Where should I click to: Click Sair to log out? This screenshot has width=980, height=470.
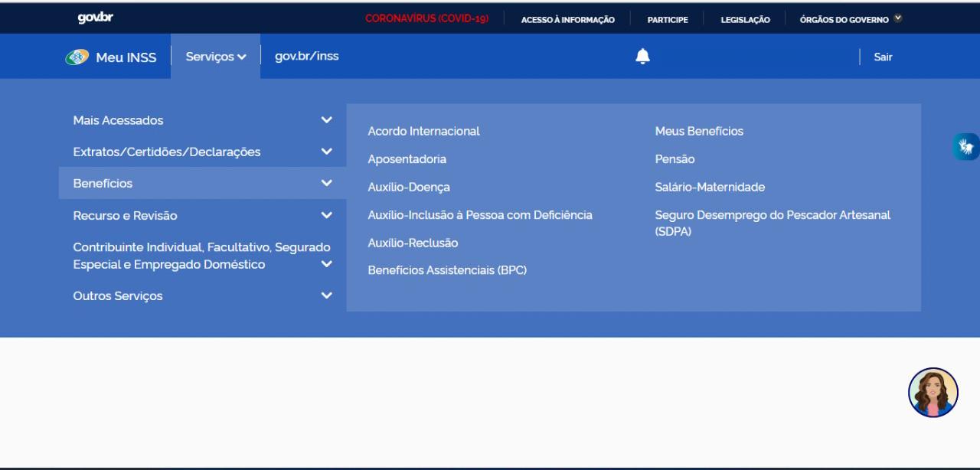point(883,57)
